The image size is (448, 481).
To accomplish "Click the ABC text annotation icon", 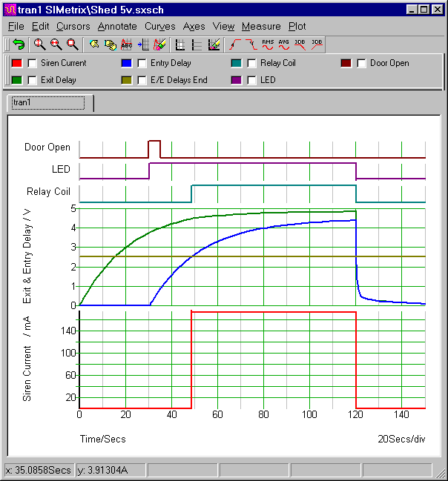I will (127, 44).
